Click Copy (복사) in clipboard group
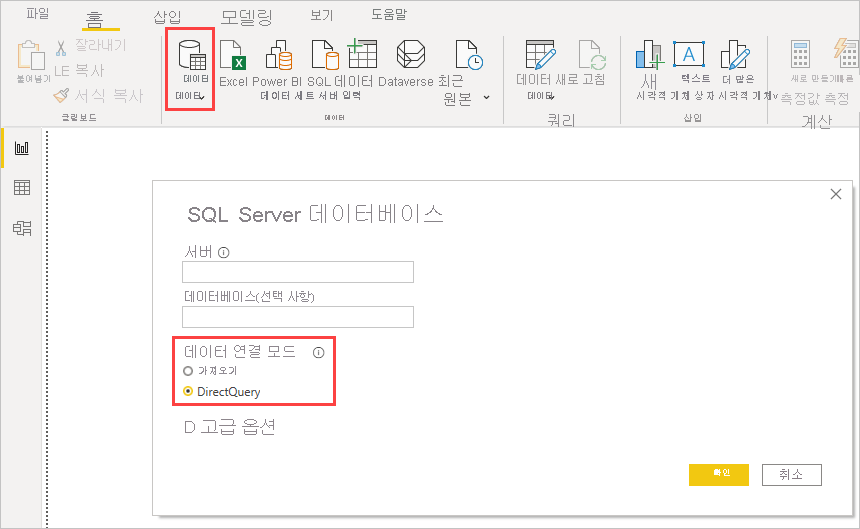The height and width of the screenshot is (529, 860). pyautogui.click(x=79, y=71)
